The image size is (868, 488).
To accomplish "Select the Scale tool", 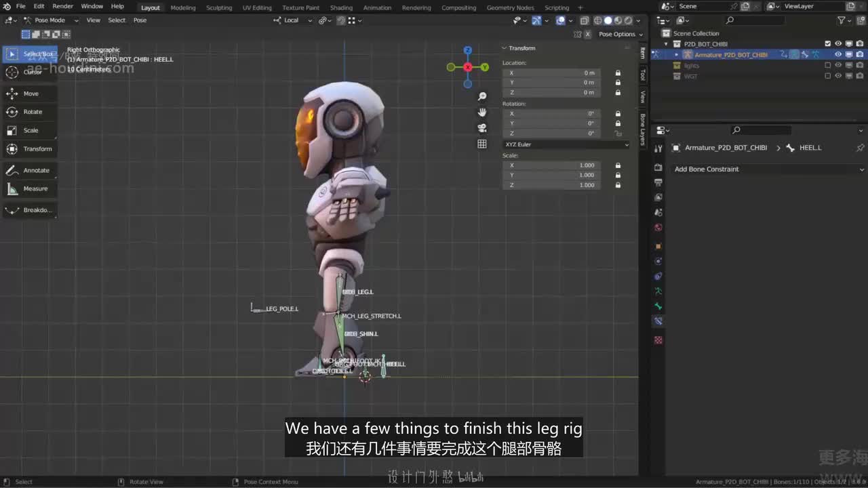I will [x=30, y=130].
